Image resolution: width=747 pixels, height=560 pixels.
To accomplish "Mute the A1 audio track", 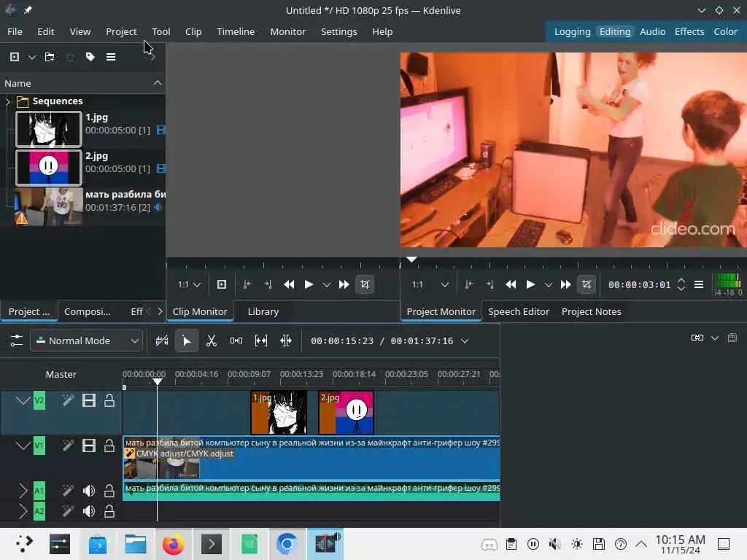I will [88, 491].
